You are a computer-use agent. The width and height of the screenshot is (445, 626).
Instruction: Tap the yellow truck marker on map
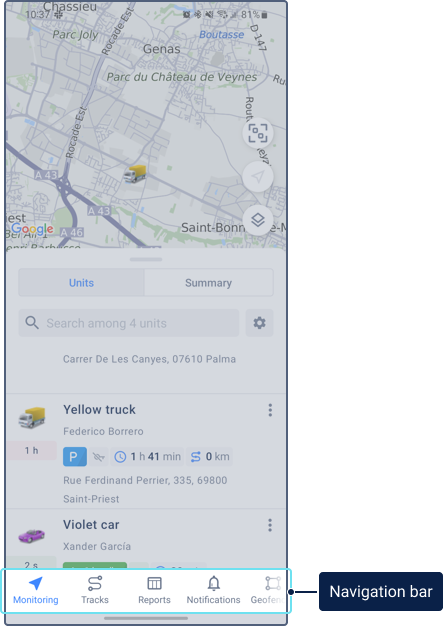[135, 174]
